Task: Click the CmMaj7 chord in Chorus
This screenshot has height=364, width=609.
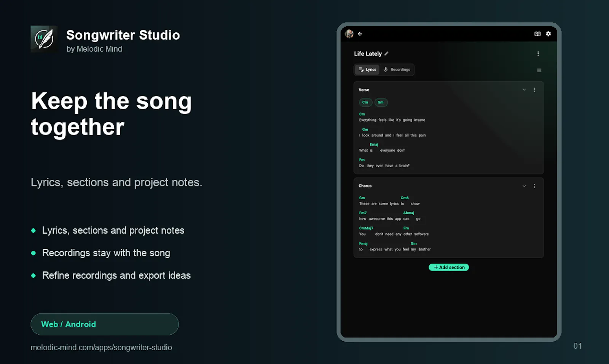Action: click(x=366, y=228)
